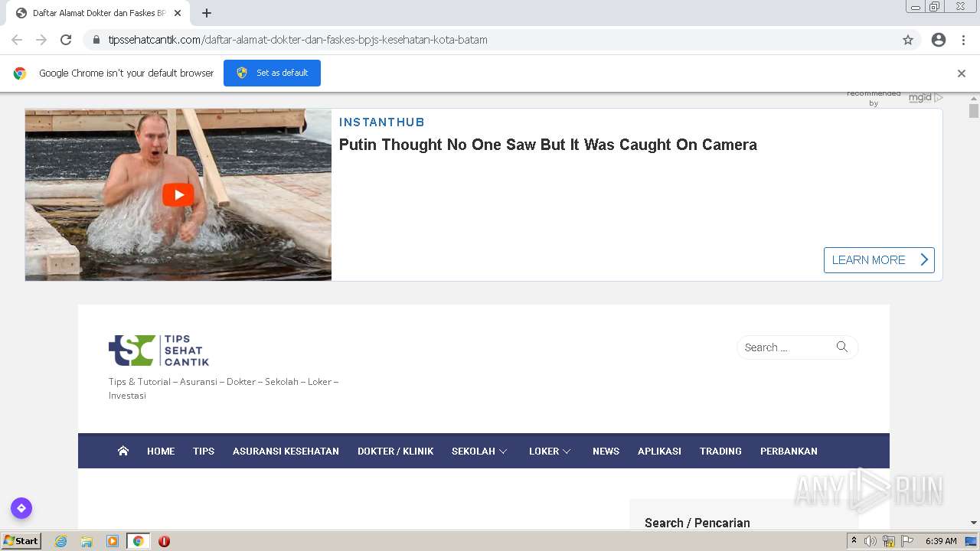Click the red antivirus taskbar icon

pyautogui.click(x=164, y=541)
